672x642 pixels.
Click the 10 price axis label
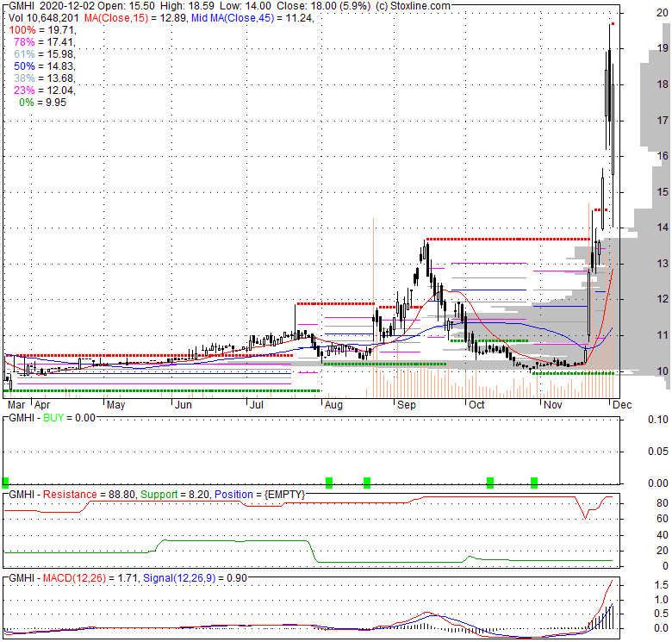(663, 371)
